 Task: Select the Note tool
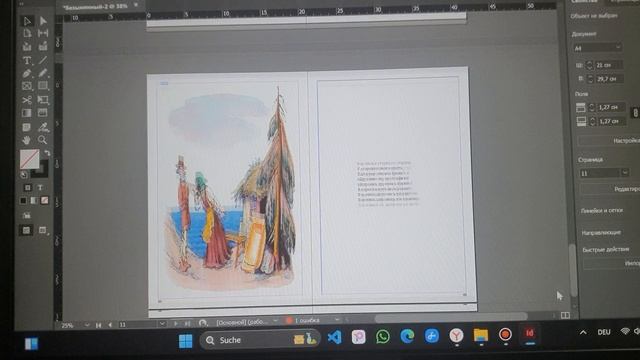pos(27,127)
